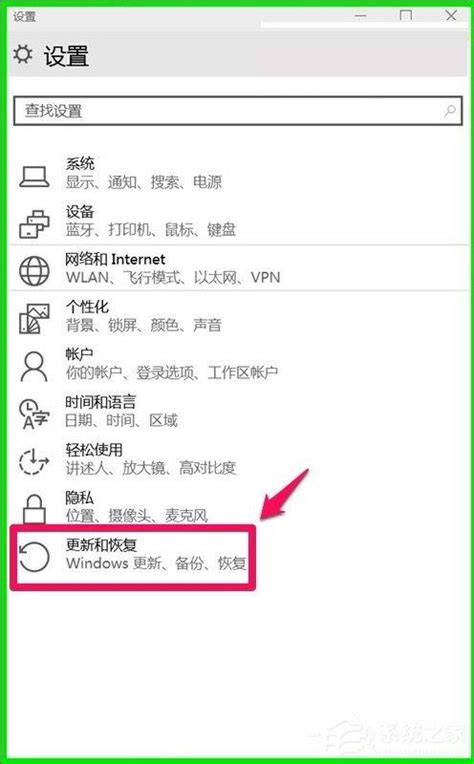Click the person silhouette icon for 帐户
Viewport: 474px width, 764px height.
(x=34, y=366)
